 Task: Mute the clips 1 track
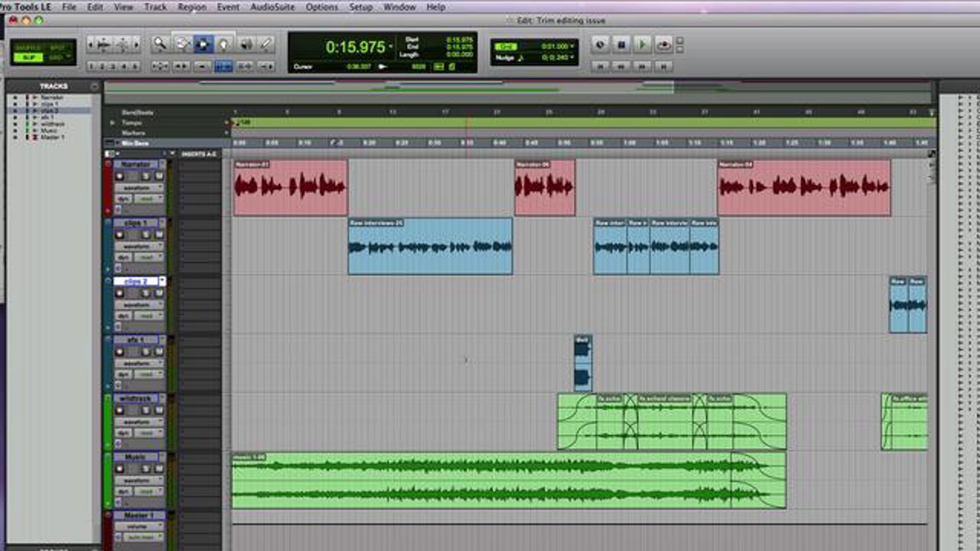159,235
